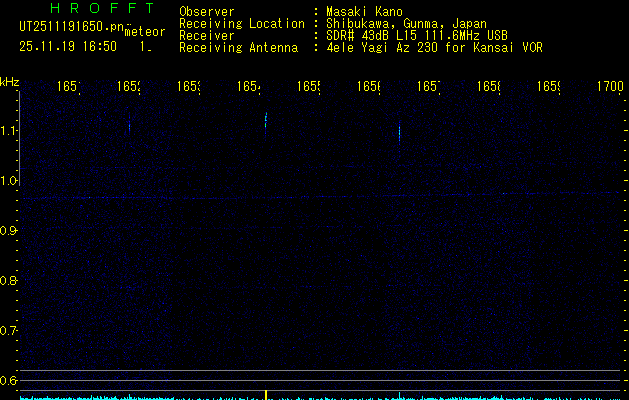Click the 1659 time axis label

pos(549,86)
